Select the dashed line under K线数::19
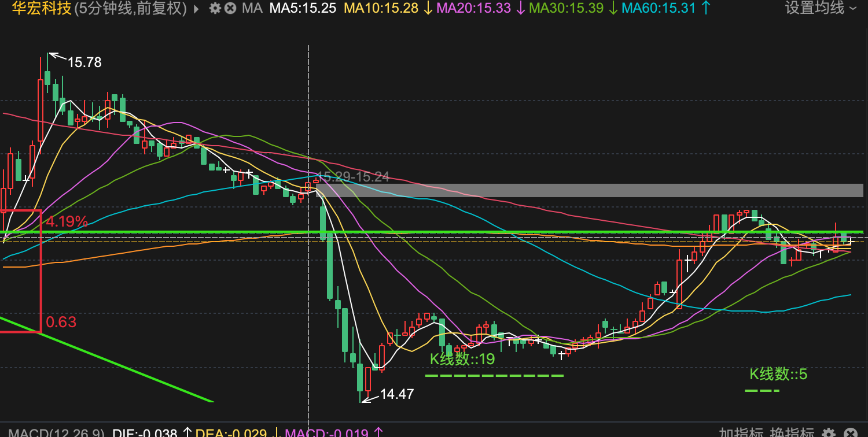Viewport: 868px width, 437px height. point(494,376)
